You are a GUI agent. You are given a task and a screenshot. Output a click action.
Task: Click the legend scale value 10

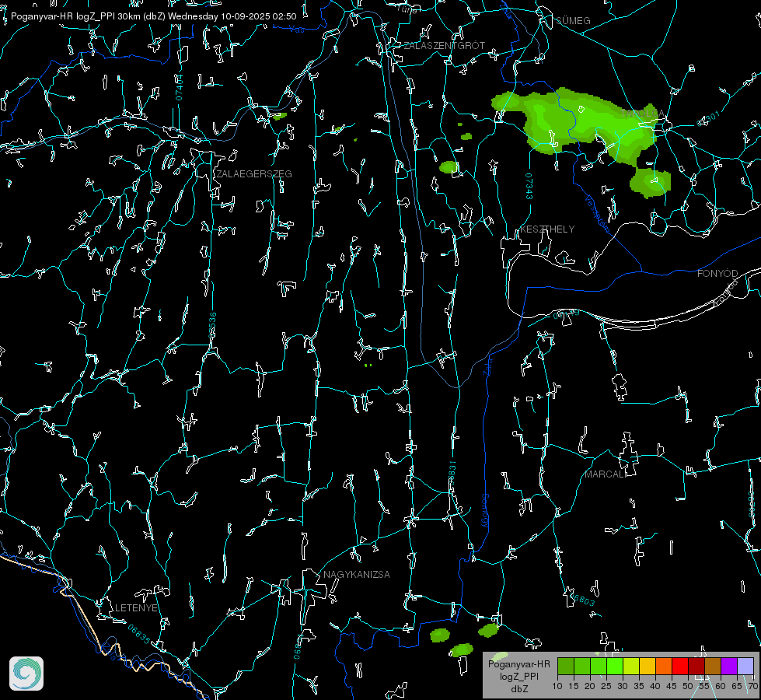557,686
